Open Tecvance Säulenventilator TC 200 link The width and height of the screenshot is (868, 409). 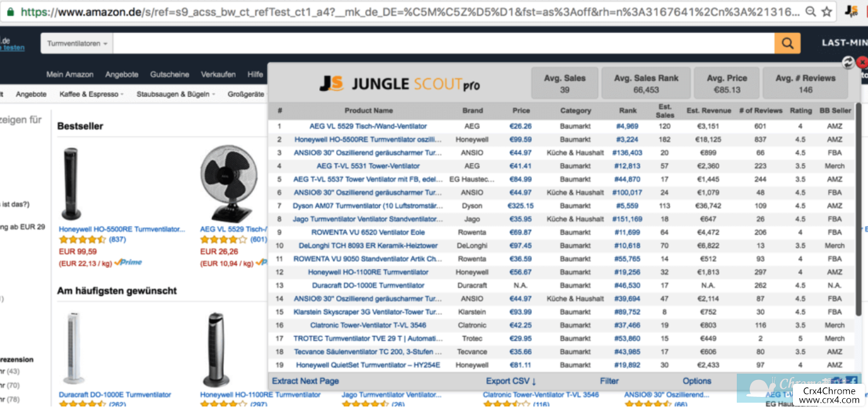point(368,352)
